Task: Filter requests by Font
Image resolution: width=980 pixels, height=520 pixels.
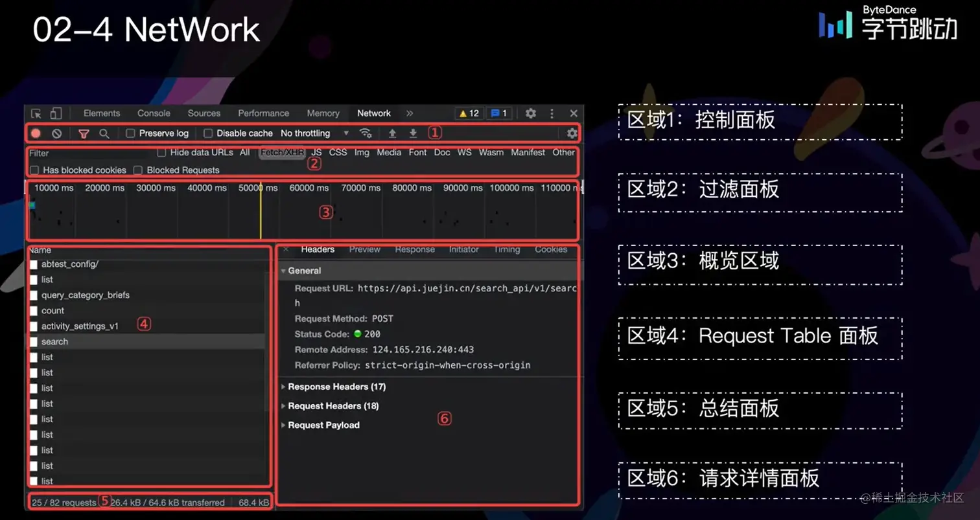Action: coord(417,153)
